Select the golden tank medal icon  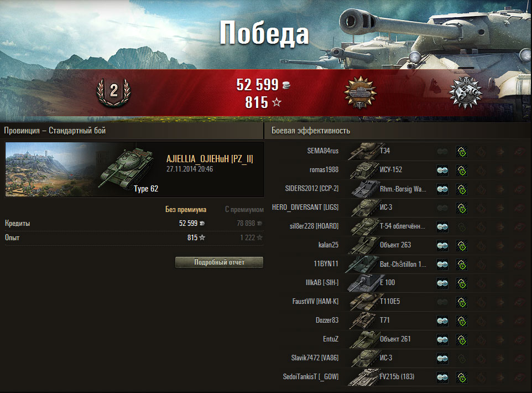(x=360, y=93)
